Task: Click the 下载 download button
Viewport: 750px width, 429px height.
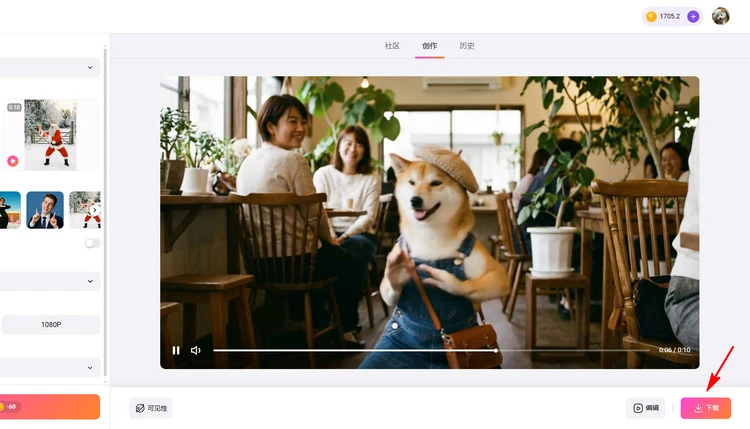Action: pyautogui.click(x=706, y=408)
